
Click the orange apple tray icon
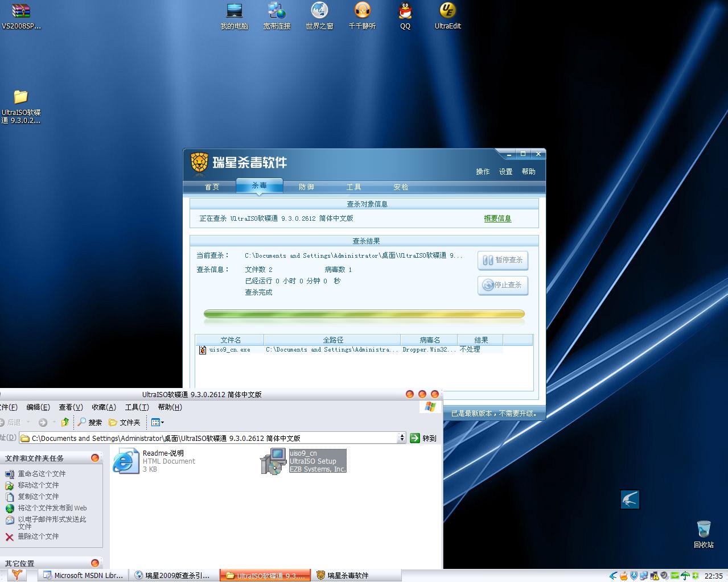click(x=623, y=576)
